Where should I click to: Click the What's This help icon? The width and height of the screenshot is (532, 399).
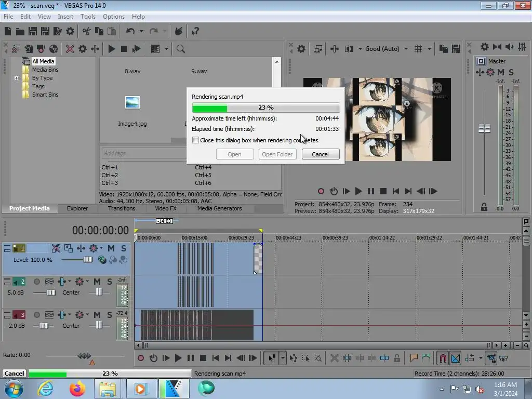pyautogui.click(x=195, y=32)
